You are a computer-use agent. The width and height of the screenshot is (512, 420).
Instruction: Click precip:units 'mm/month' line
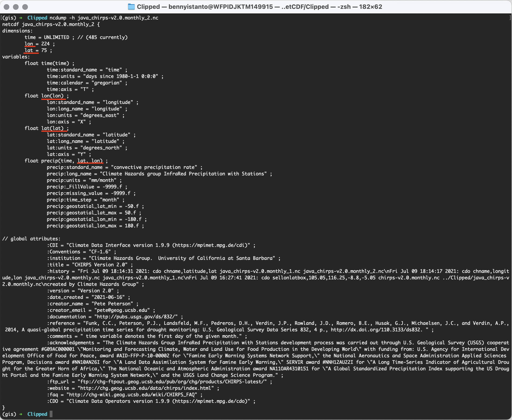click(x=84, y=180)
